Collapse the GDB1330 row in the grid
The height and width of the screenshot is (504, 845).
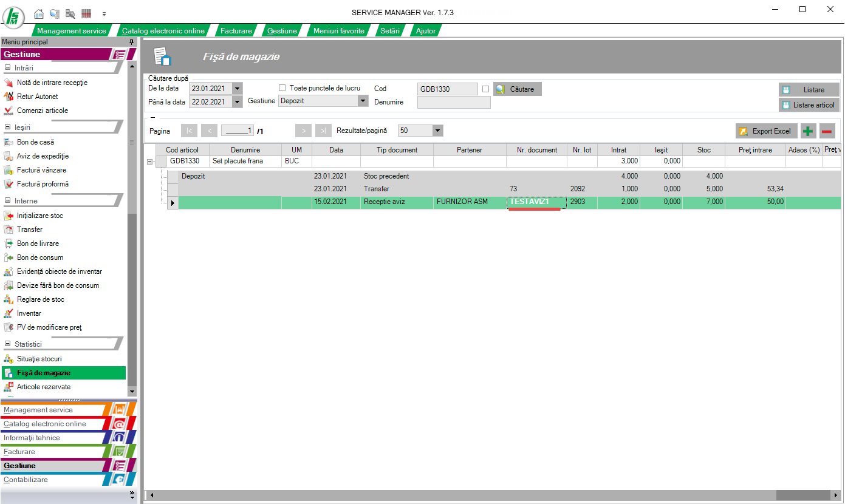[149, 162]
